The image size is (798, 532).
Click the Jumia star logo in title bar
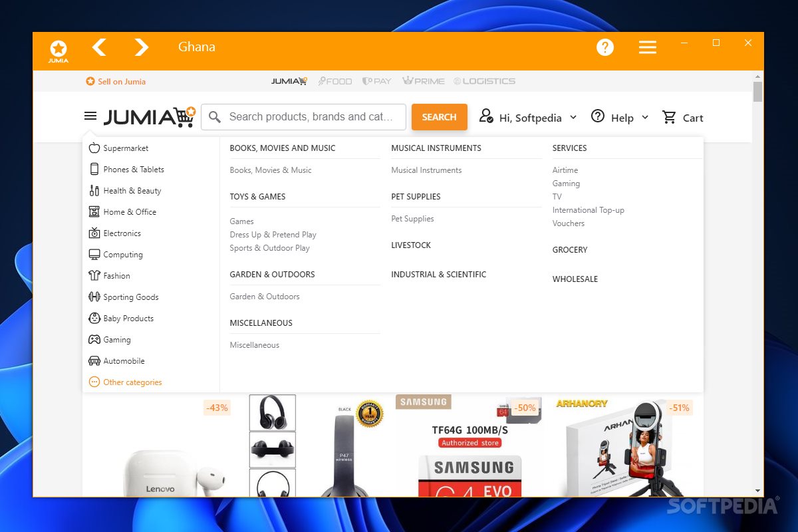click(x=59, y=51)
